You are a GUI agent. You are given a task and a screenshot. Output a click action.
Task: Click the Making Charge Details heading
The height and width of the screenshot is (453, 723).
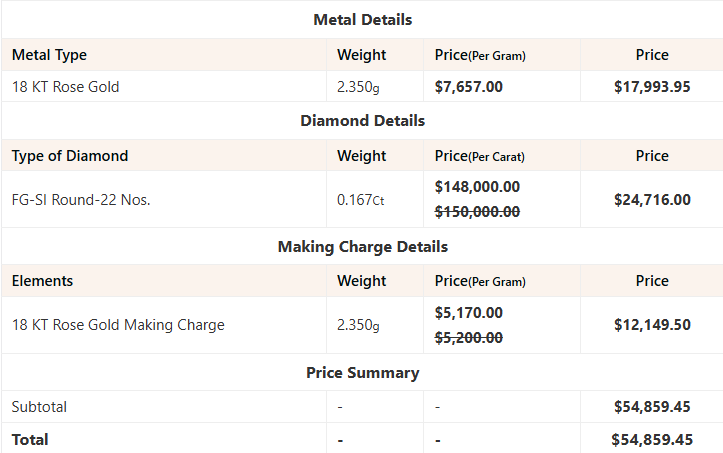click(x=362, y=246)
